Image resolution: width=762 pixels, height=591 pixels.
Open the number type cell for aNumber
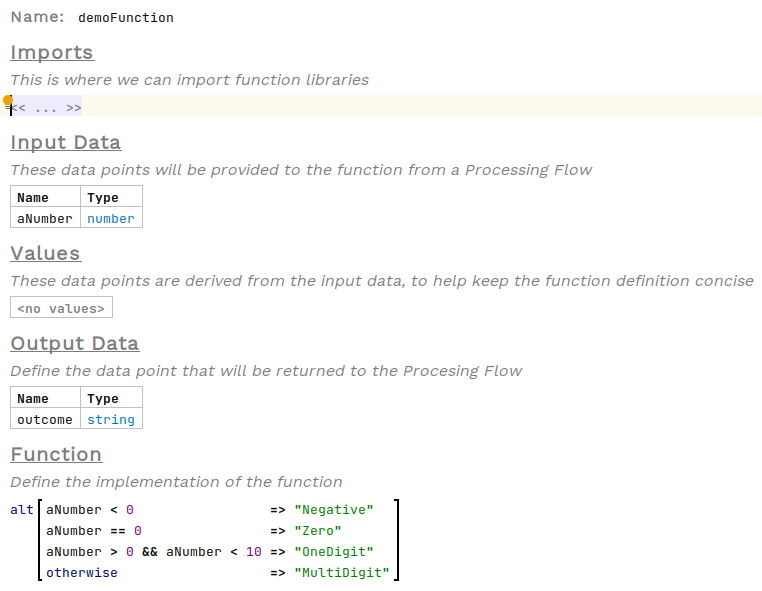point(111,218)
